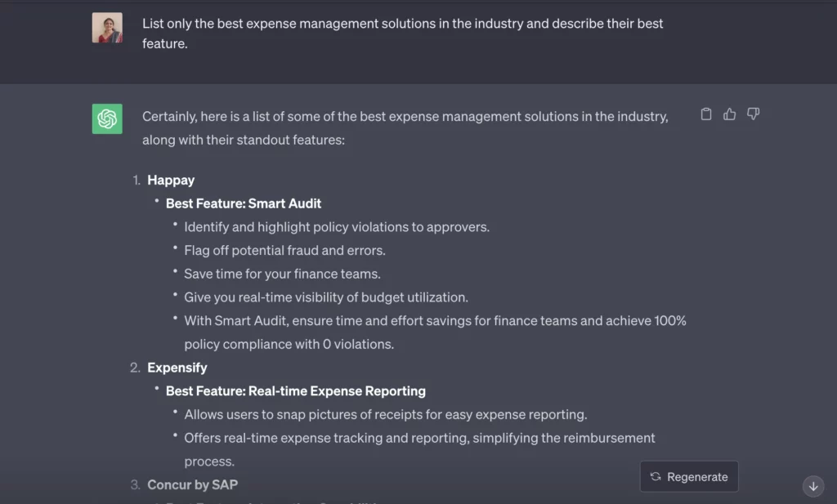The image size is (837, 504).
Task: Click Best Feature: Smart Audit text
Action: [244, 203]
